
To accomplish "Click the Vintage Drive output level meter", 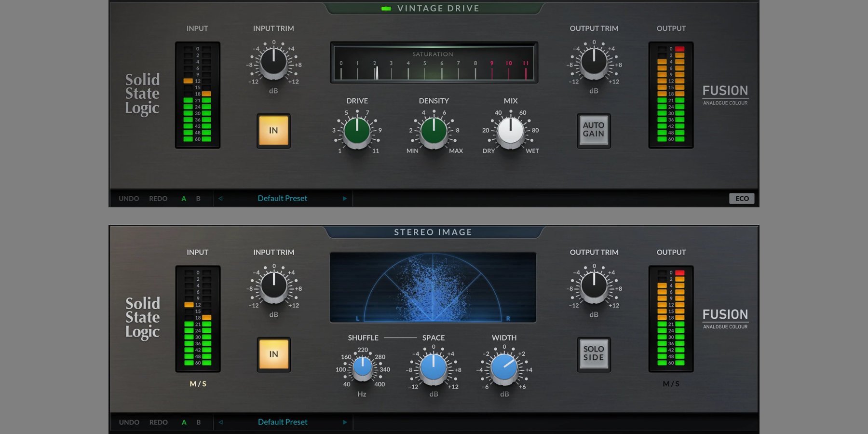I will [x=671, y=95].
